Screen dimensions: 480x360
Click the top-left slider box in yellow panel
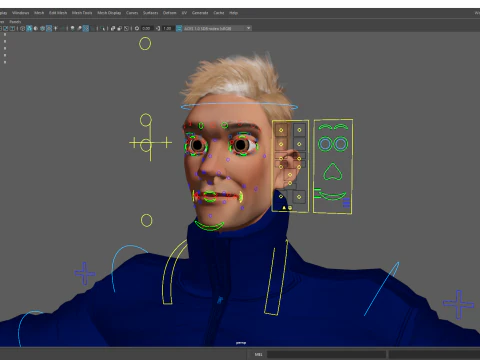[x=281, y=130]
